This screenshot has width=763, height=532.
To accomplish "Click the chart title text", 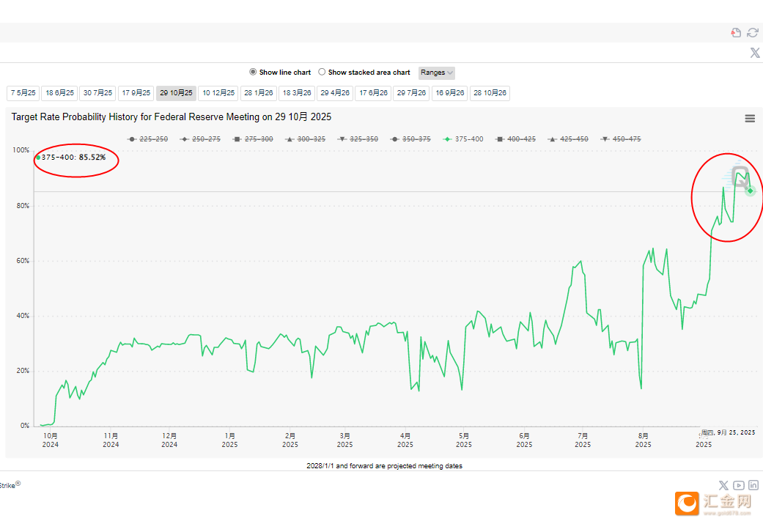I will tap(172, 117).
